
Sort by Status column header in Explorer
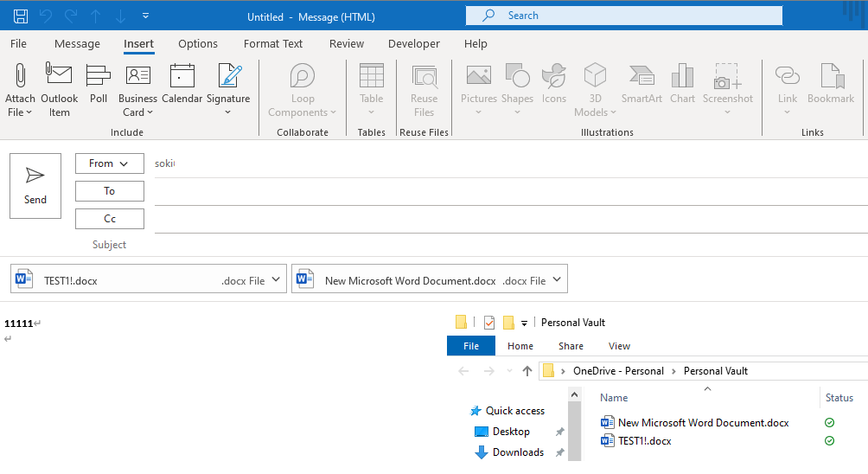[x=839, y=398]
